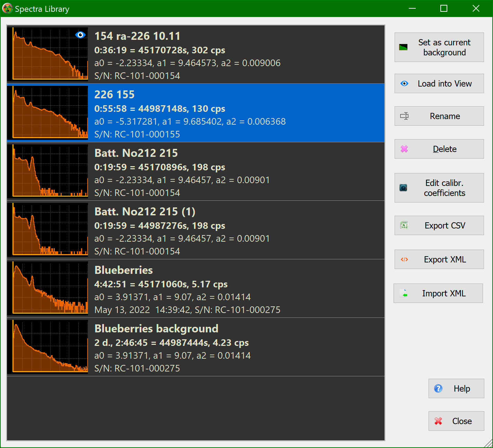Select the "Blueberries background" title
Image resolution: width=493 pixels, height=448 pixels.
156,329
